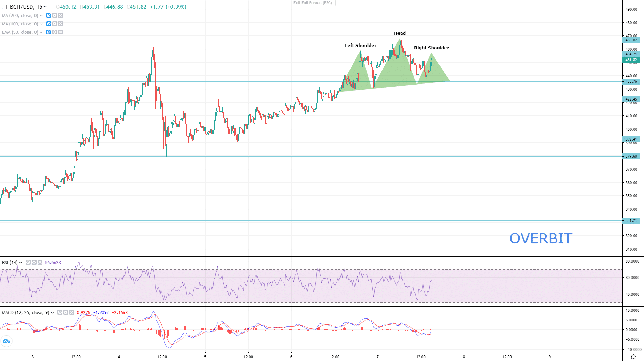This screenshot has height=361, width=644.
Task: Click the low price value 446.88
Action: pos(114,7)
